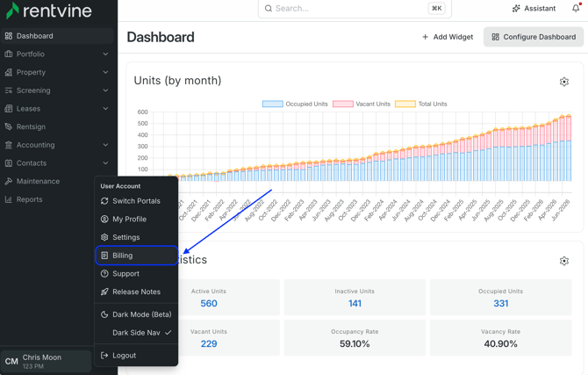Click the Reports chart icon

(x=9, y=199)
